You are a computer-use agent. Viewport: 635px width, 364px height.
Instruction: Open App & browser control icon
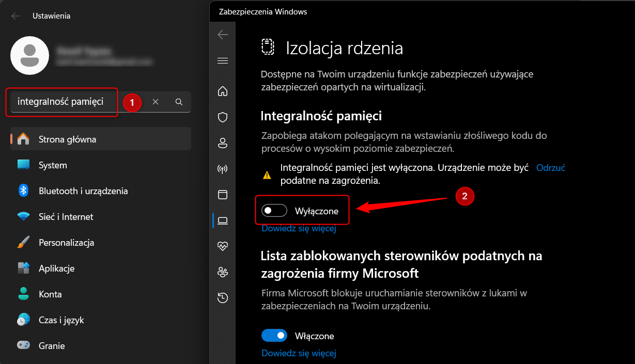click(223, 195)
